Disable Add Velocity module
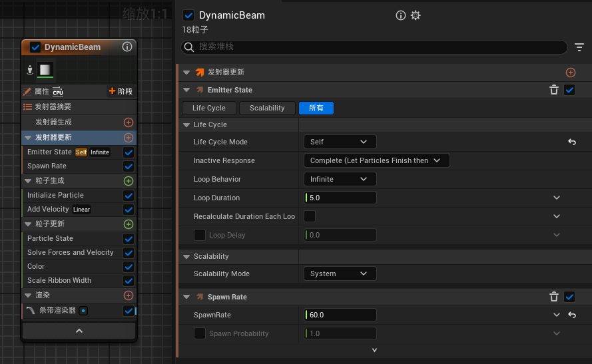 click(x=129, y=210)
